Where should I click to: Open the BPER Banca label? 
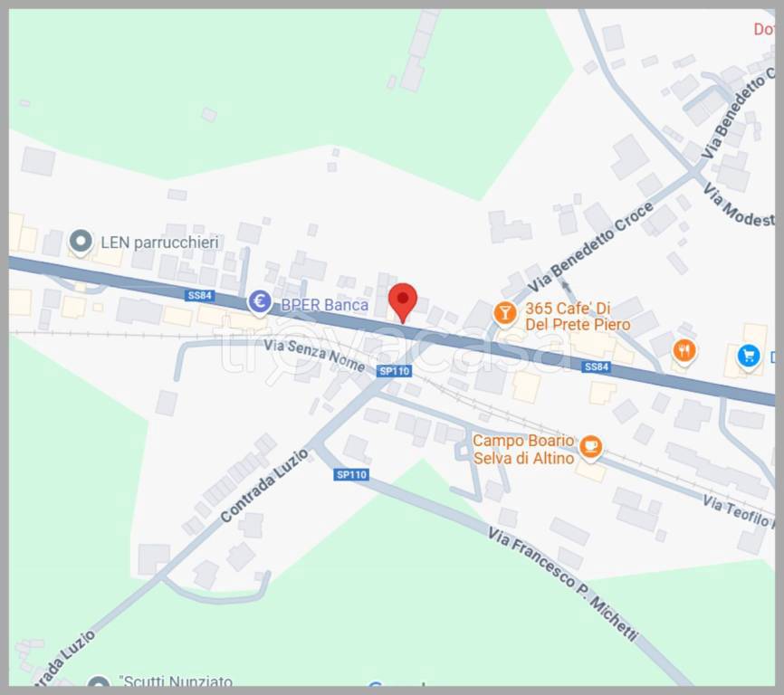click(324, 305)
